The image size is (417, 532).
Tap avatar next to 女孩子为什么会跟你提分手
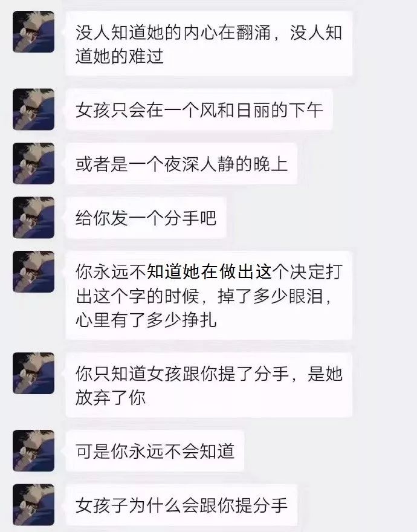pyautogui.click(x=34, y=505)
